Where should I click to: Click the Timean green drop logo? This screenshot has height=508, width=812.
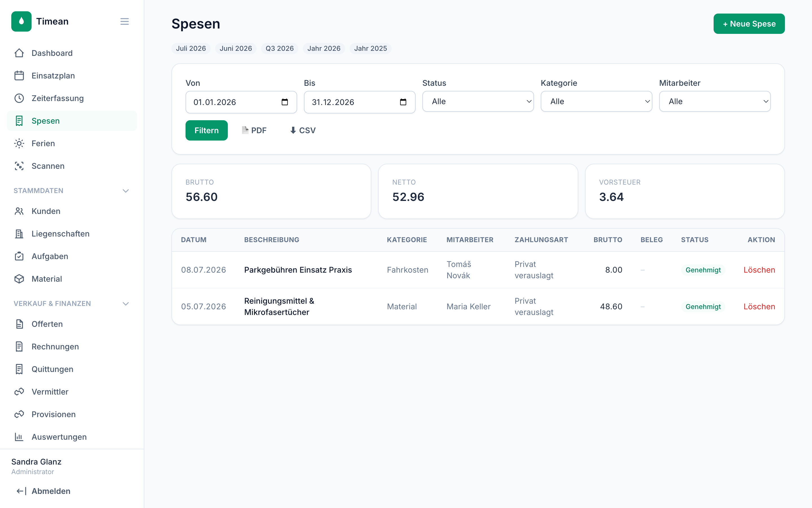click(21, 21)
